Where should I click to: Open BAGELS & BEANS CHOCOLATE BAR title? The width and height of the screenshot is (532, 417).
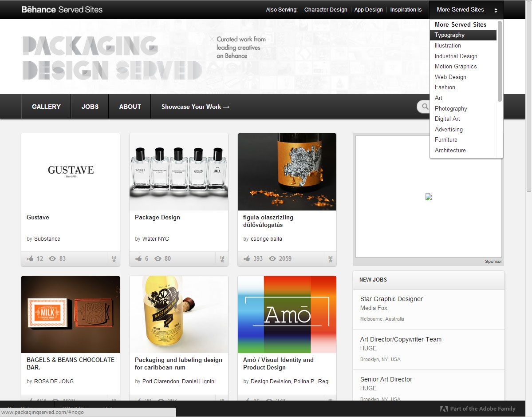[x=71, y=363]
